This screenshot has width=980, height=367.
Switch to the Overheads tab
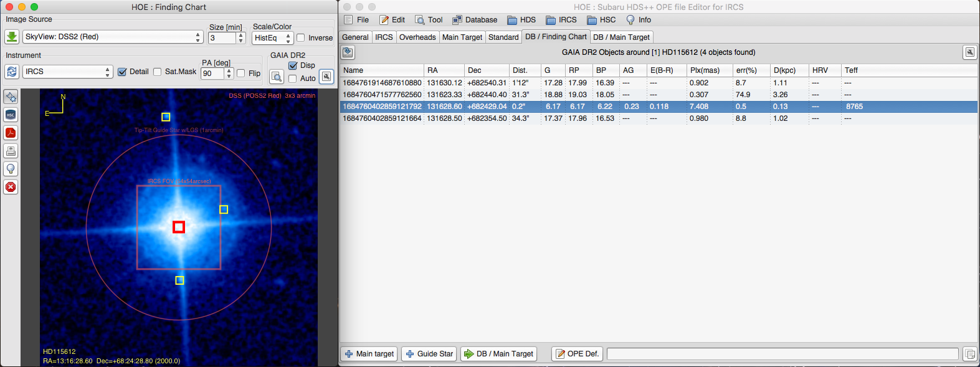tap(417, 37)
